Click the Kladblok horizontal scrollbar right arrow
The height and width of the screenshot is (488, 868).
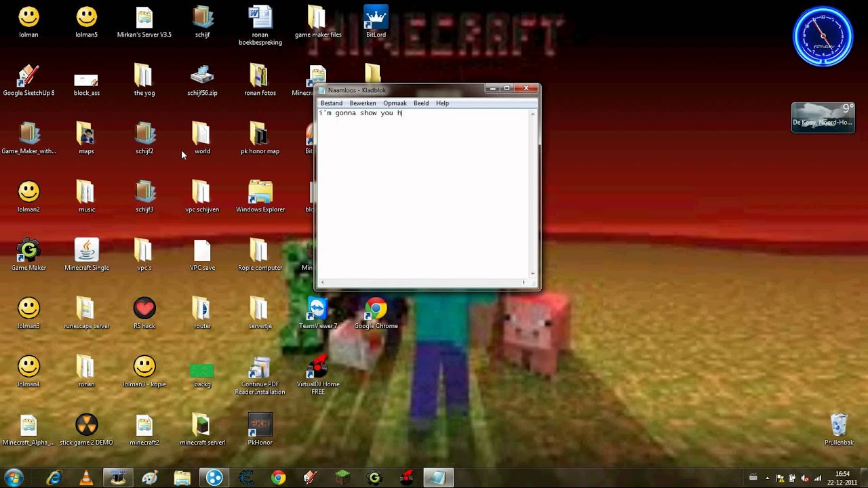click(524, 282)
